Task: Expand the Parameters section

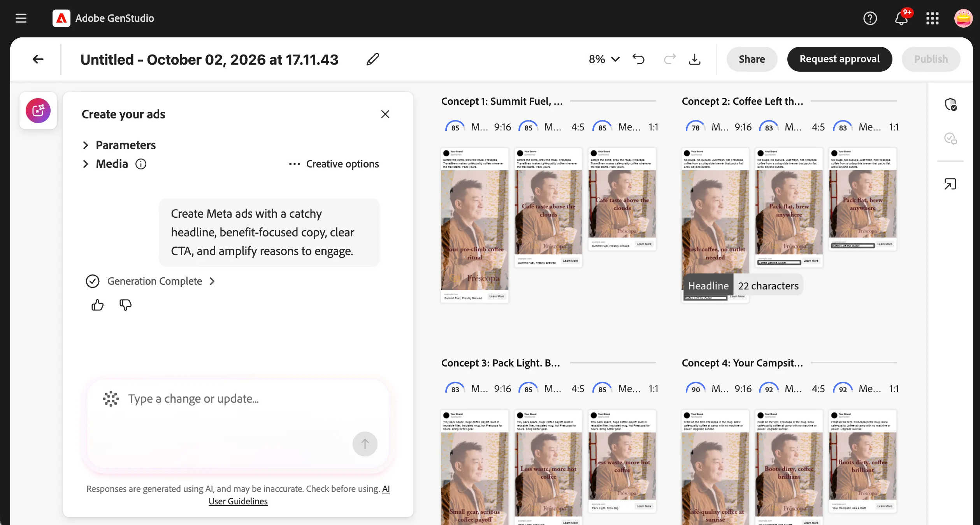Action: coord(119,145)
